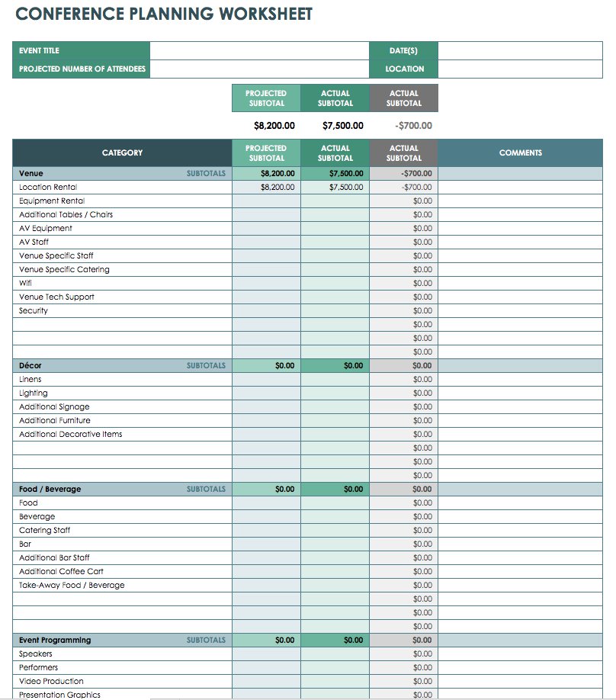Click the Food / Beverage category header
The width and height of the screenshot is (616, 700).
pos(50,489)
